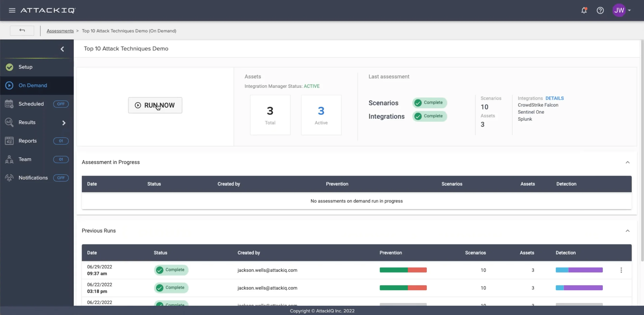Sort Previous Runs by Status column
This screenshot has height=315, width=644.
[160, 253]
